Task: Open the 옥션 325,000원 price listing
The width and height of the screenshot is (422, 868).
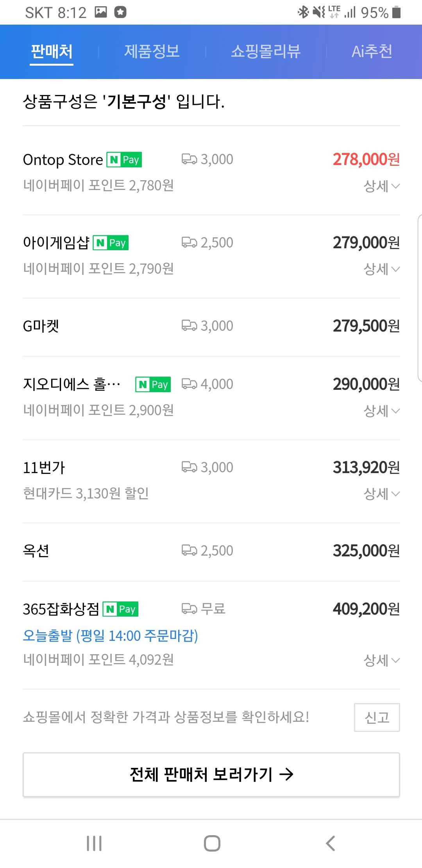Action: 366,551
